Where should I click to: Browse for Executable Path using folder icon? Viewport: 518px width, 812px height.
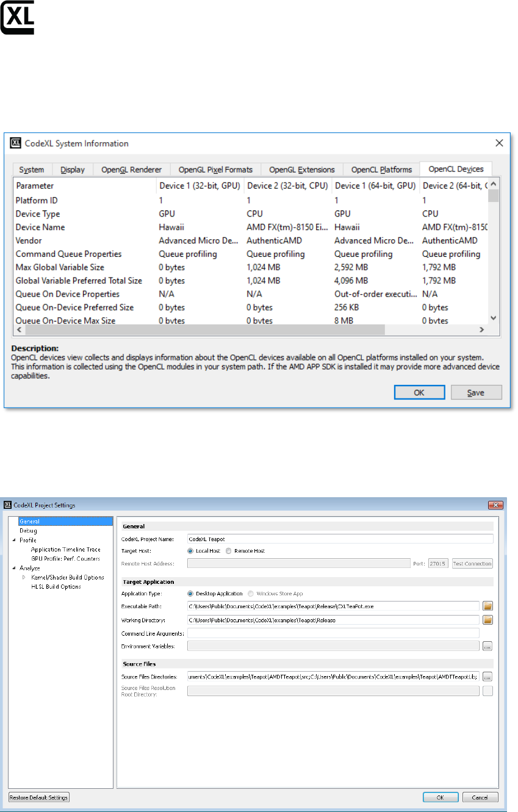click(487, 606)
